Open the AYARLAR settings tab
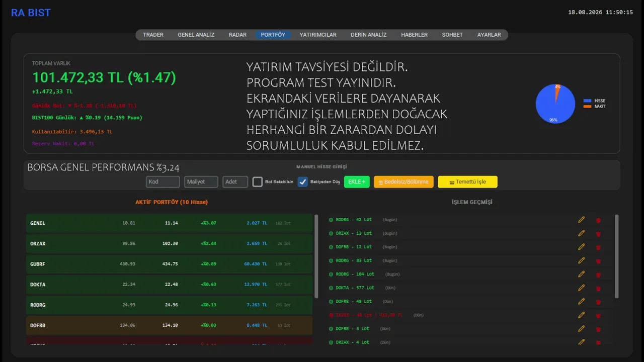This screenshot has width=644, height=362. [x=489, y=35]
